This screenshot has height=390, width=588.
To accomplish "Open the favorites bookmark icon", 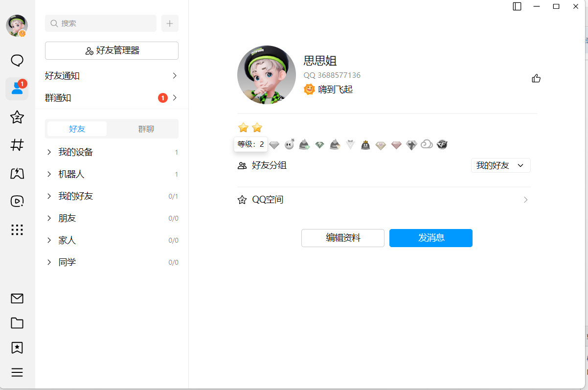I will 17,348.
